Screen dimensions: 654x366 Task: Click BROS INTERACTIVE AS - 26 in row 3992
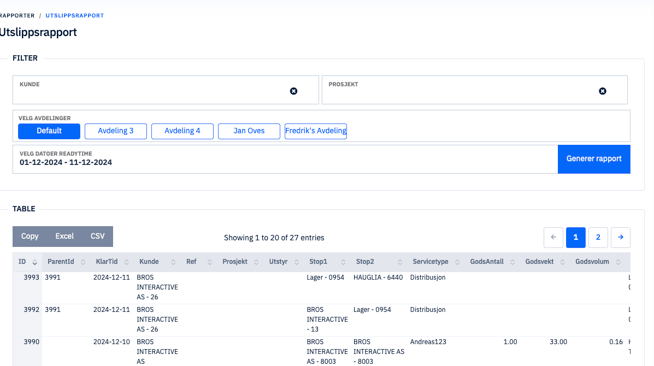pyautogui.click(x=157, y=319)
